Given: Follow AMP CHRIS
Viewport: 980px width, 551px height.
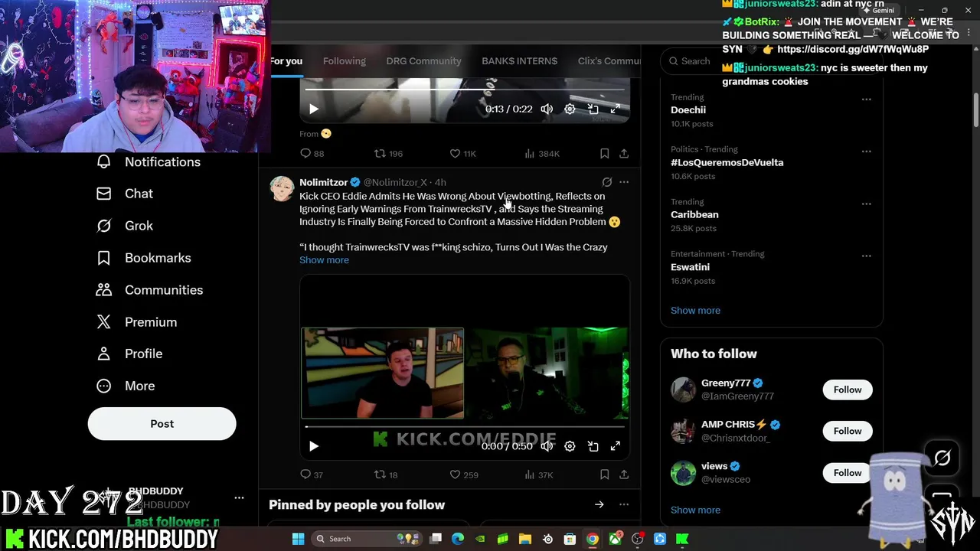Looking at the screenshot, I should [847, 431].
